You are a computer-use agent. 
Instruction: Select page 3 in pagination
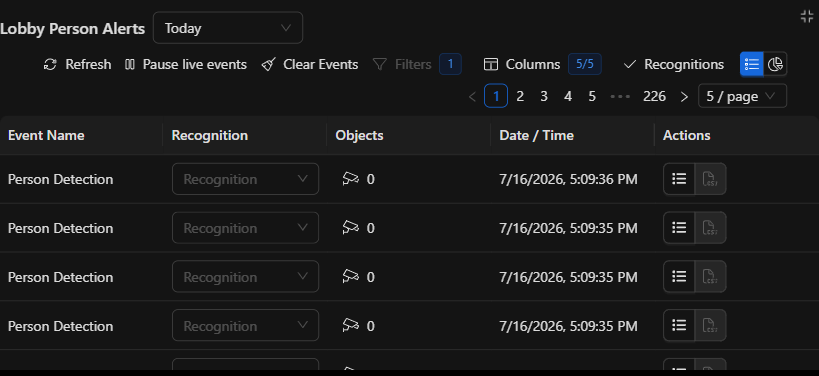pos(544,97)
